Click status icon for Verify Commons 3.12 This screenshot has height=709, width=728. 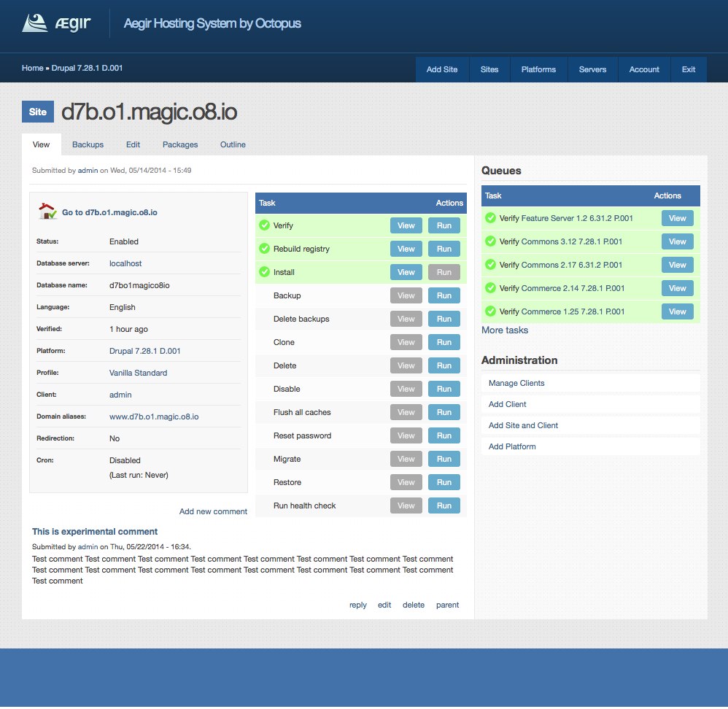(490, 241)
